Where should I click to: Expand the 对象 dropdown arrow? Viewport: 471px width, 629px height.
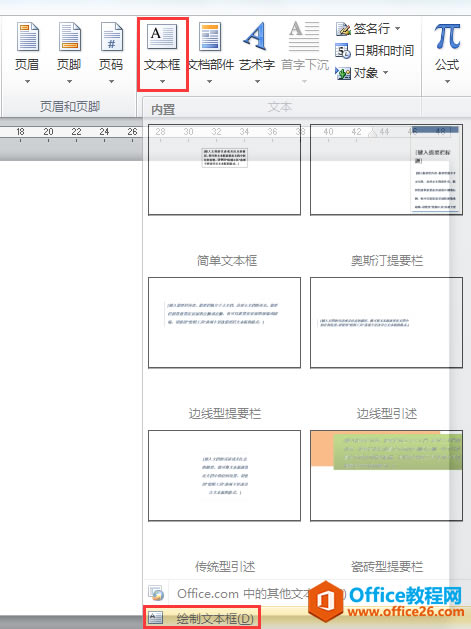[x=386, y=73]
